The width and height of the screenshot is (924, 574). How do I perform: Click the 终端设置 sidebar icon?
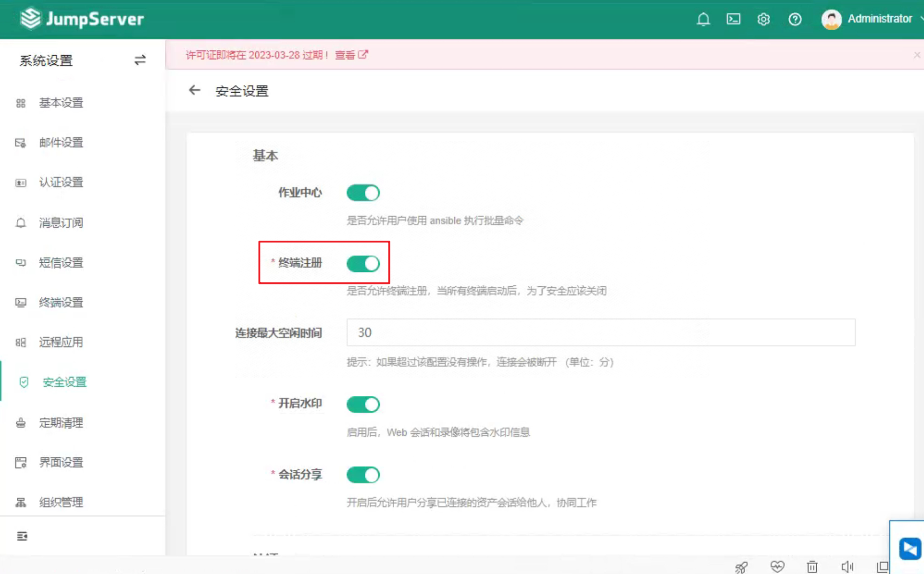pyautogui.click(x=21, y=303)
